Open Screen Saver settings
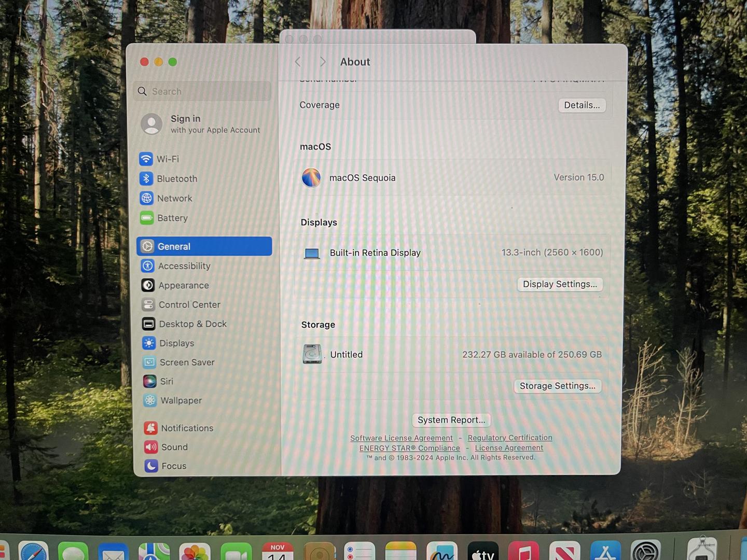The width and height of the screenshot is (747, 560). [x=178, y=362]
